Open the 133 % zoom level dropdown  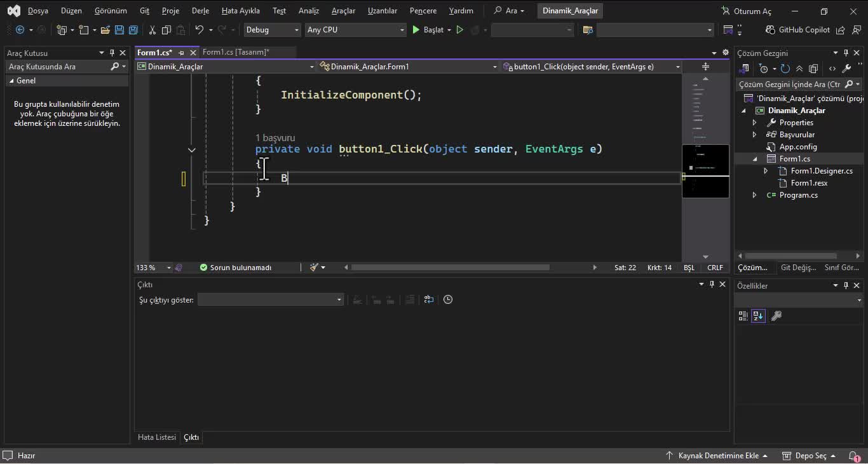click(x=154, y=268)
